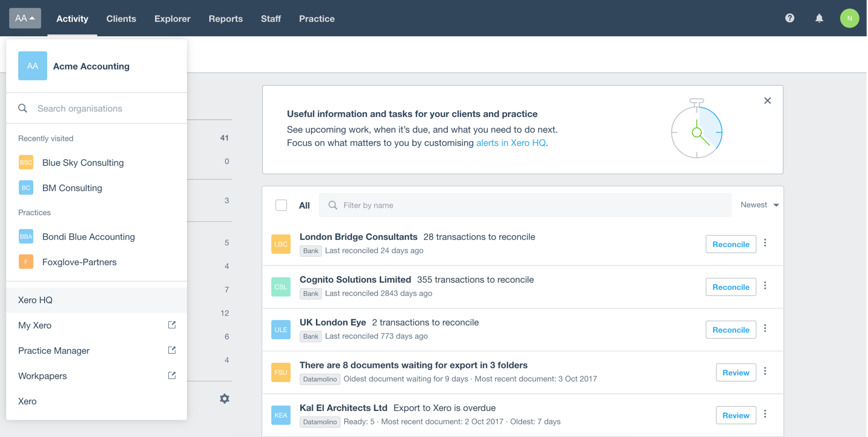868x437 pixels.
Task: Reconcile Cognito Solutions Limited
Action: click(x=731, y=287)
